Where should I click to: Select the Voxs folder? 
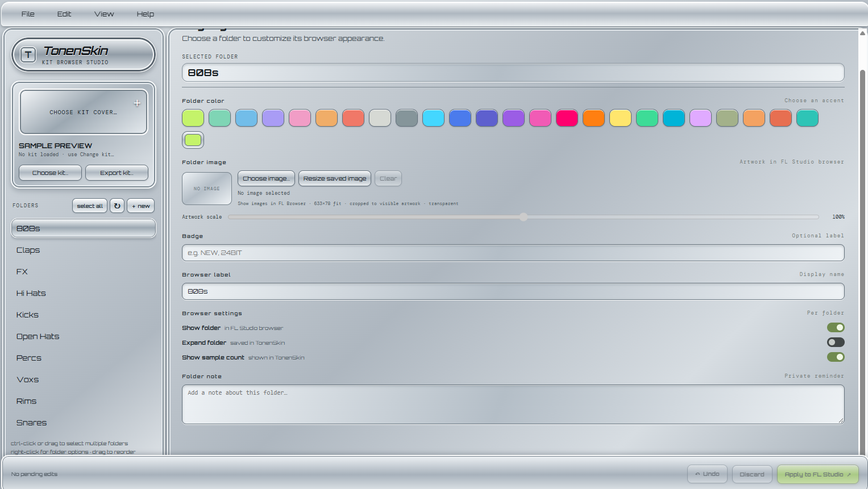pyautogui.click(x=84, y=379)
